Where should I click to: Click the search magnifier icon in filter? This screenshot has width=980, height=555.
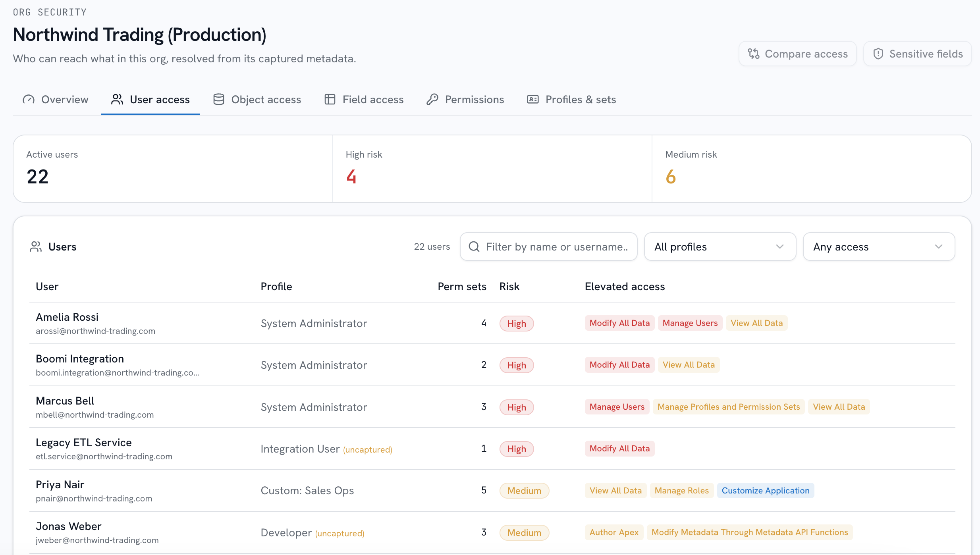(474, 247)
